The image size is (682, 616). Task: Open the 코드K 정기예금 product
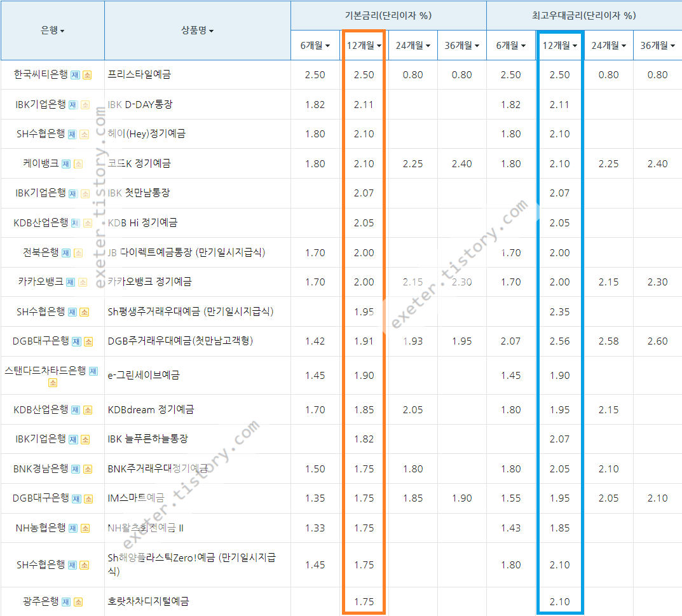139,163
